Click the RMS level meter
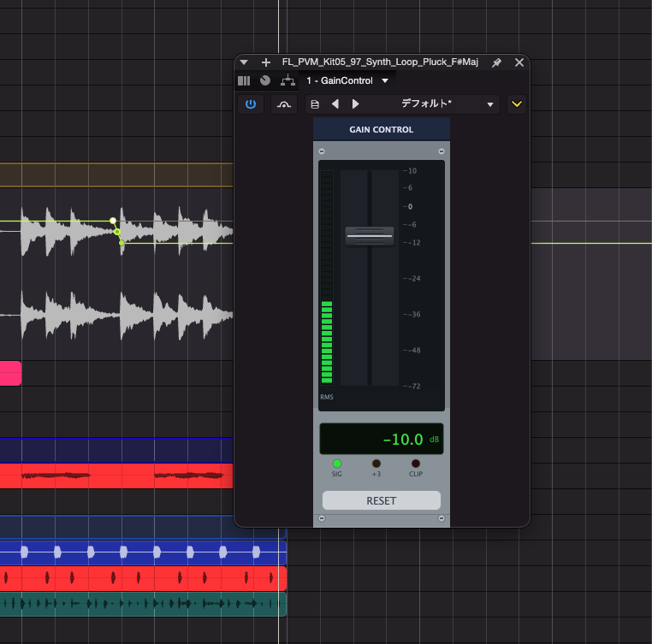652x644 pixels. [327, 277]
